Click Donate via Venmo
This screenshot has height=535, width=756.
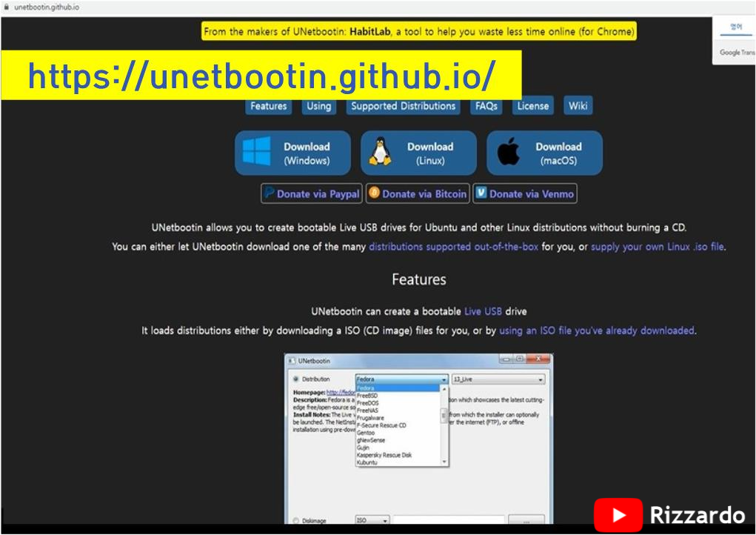[x=524, y=193]
